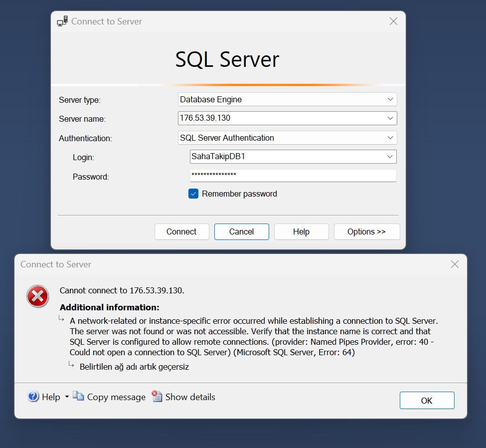Image resolution: width=486 pixels, height=448 pixels.
Task: Open the Help dropdown arrow in error dialog
Action: [x=67, y=397]
